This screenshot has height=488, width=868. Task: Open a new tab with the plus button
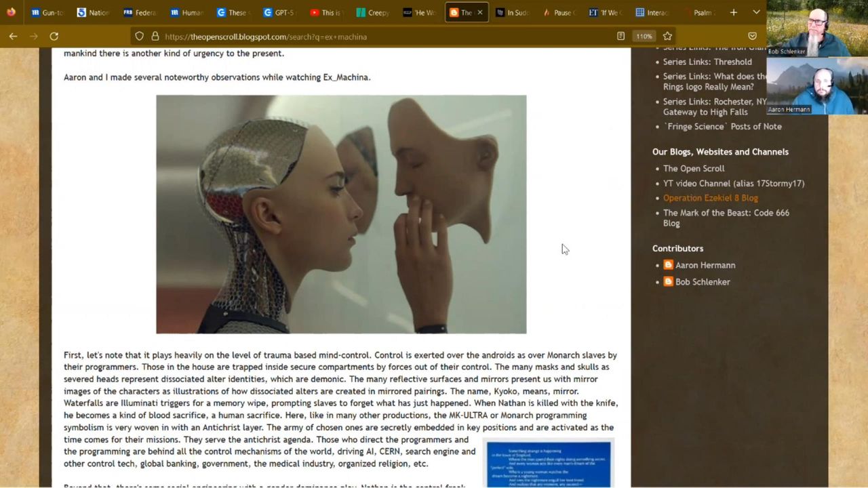(x=733, y=12)
